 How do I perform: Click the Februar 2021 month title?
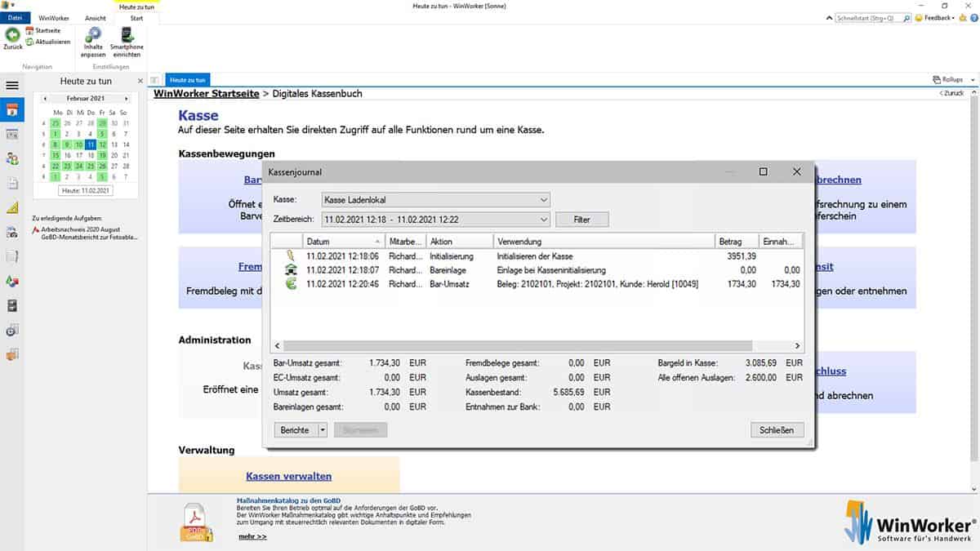click(x=86, y=99)
